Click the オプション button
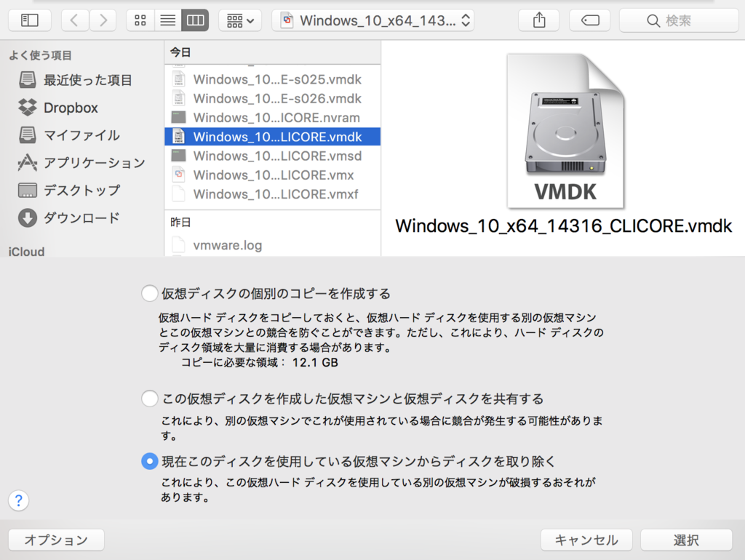 [56, 540]
